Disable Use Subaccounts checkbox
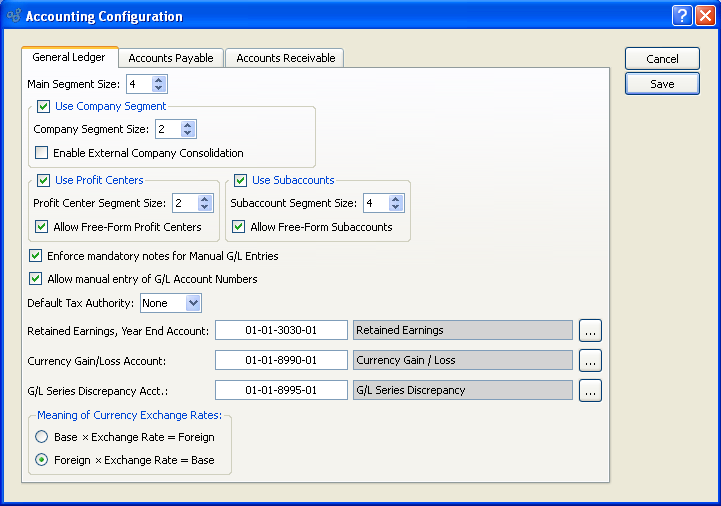721x506 pixels. click(x=240, y=180)
